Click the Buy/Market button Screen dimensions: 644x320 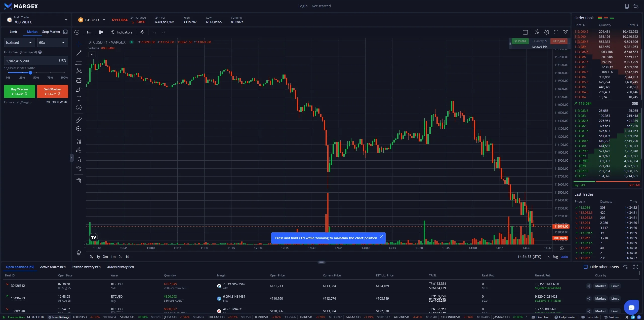[20, 91]
